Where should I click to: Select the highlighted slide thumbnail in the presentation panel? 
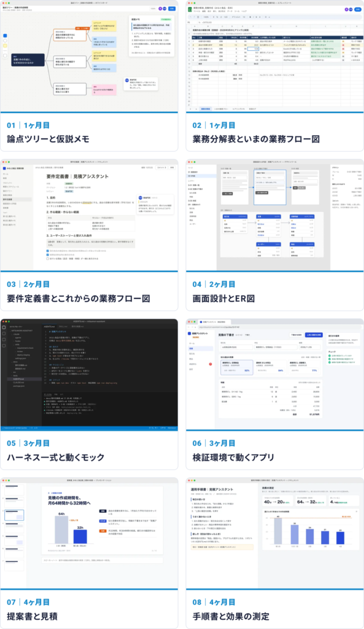point(15,515)
